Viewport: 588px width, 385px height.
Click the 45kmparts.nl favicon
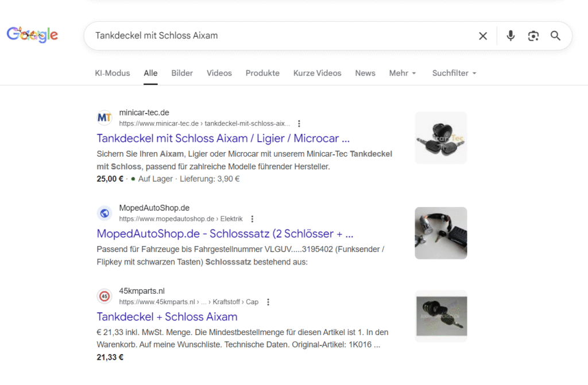104,295
